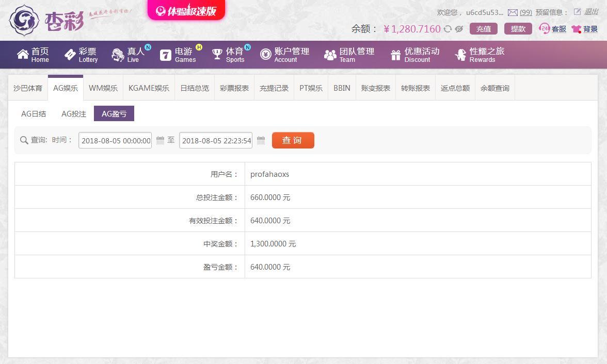The image size is (607, 364).
Task: Click the Home house icon
Action: tap(23, 55)
